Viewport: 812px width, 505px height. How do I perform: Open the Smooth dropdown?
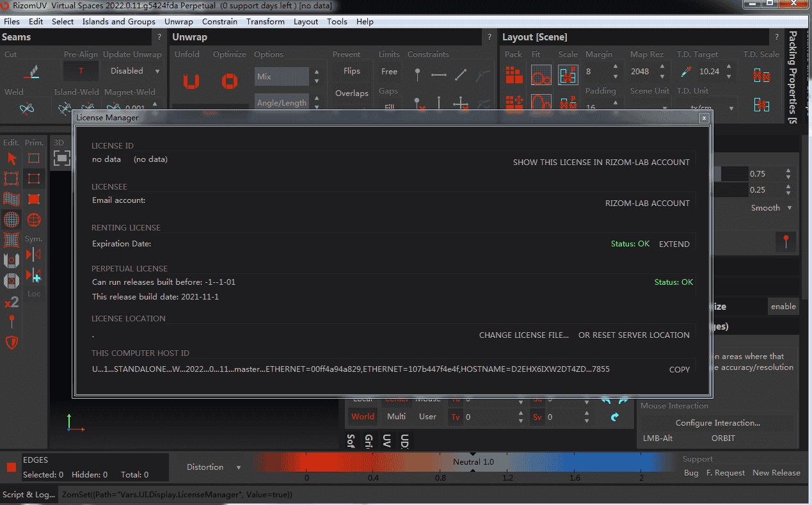771,208
